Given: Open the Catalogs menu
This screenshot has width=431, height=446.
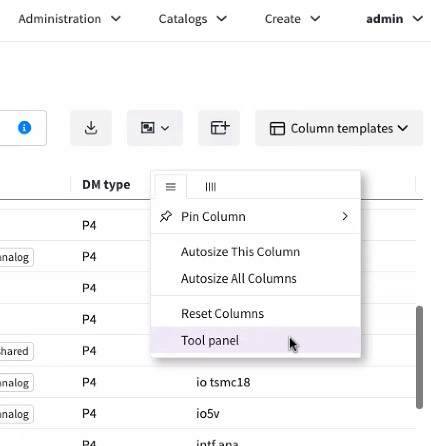Looking at the screenshot, I should coord(193,19).
